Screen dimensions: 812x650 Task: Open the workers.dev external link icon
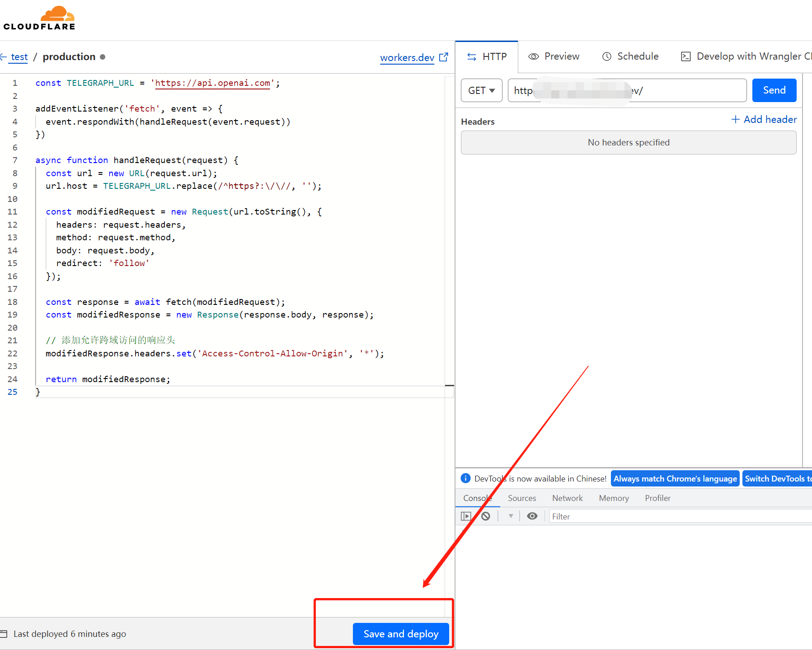[444, 57]
